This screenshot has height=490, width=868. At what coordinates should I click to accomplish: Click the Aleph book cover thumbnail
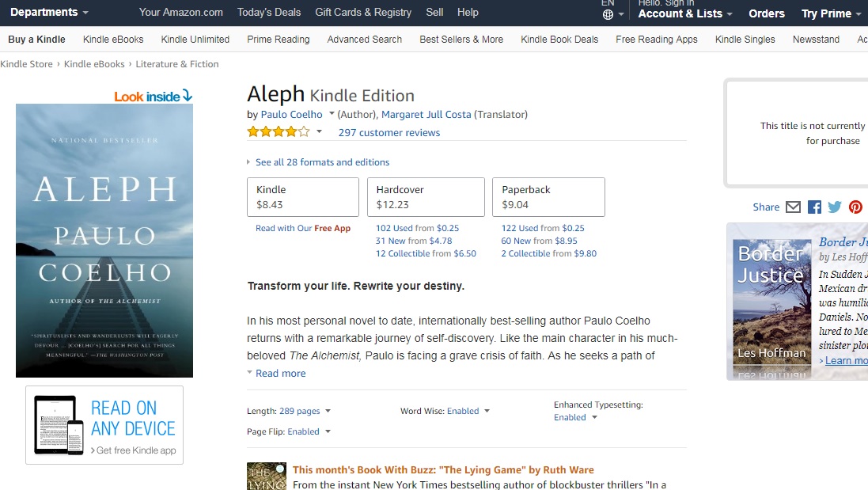pos(104,241)
